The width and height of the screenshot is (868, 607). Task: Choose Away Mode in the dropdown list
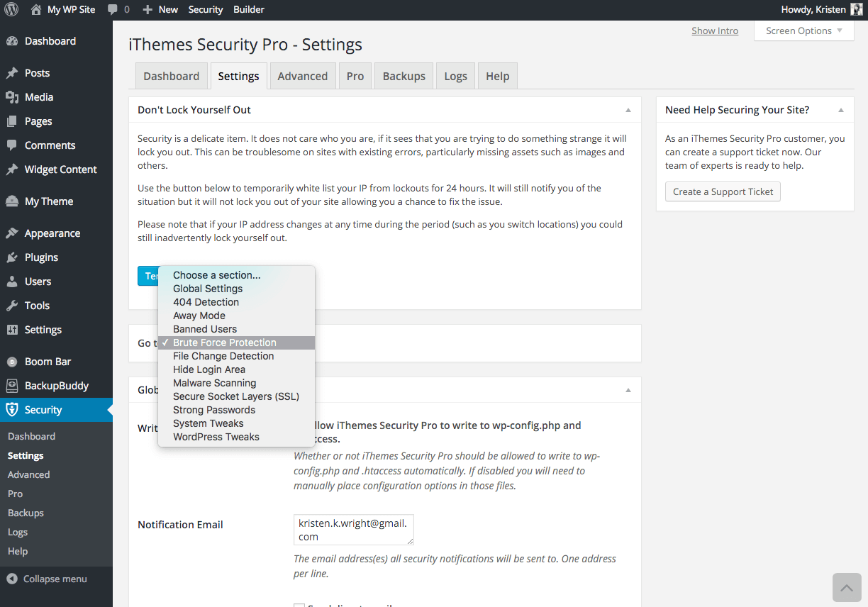236,316
